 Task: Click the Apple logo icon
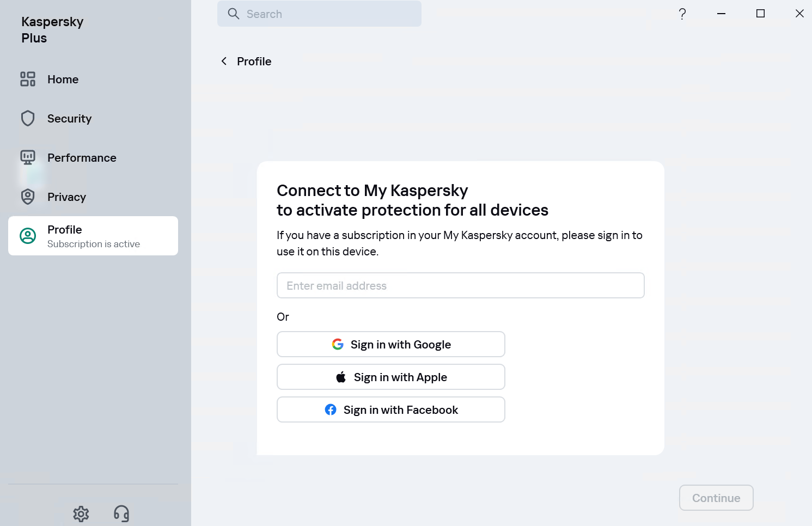(341, 377)
